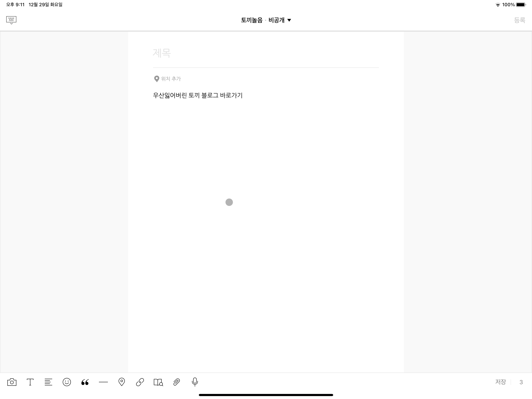Insert a quotation block
Viewport: 532px width, 399px height.
[x=85, y=382]
